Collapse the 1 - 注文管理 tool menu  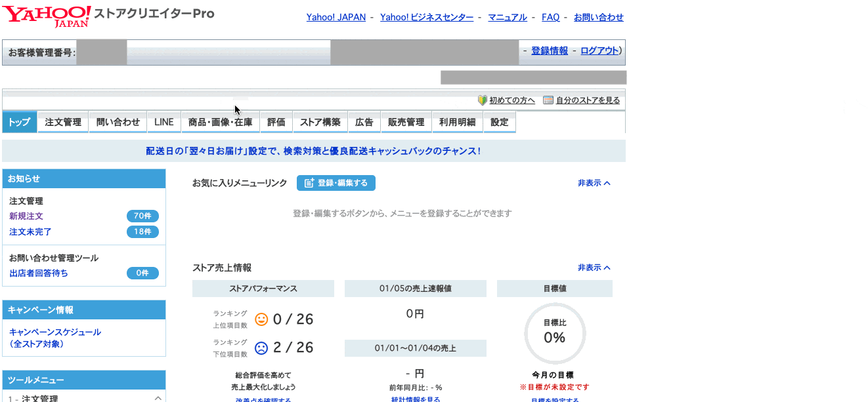(158, 398)
